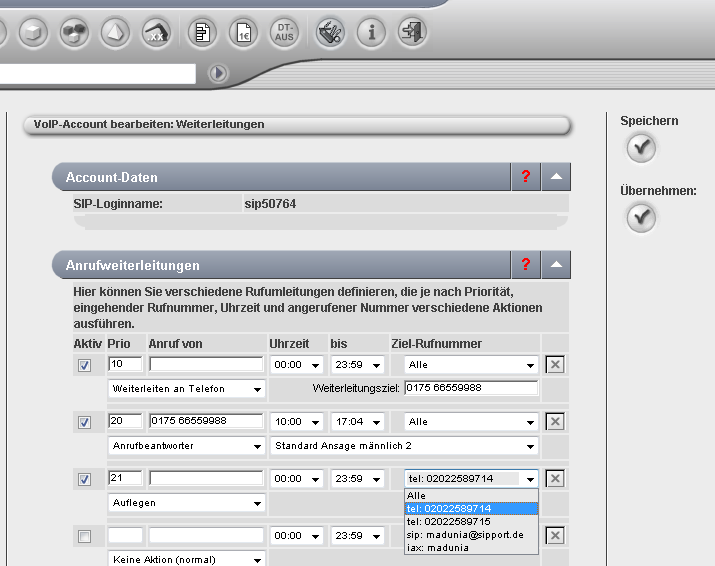Select tel: 02022589714 in dropdown list

coord(471,509)
